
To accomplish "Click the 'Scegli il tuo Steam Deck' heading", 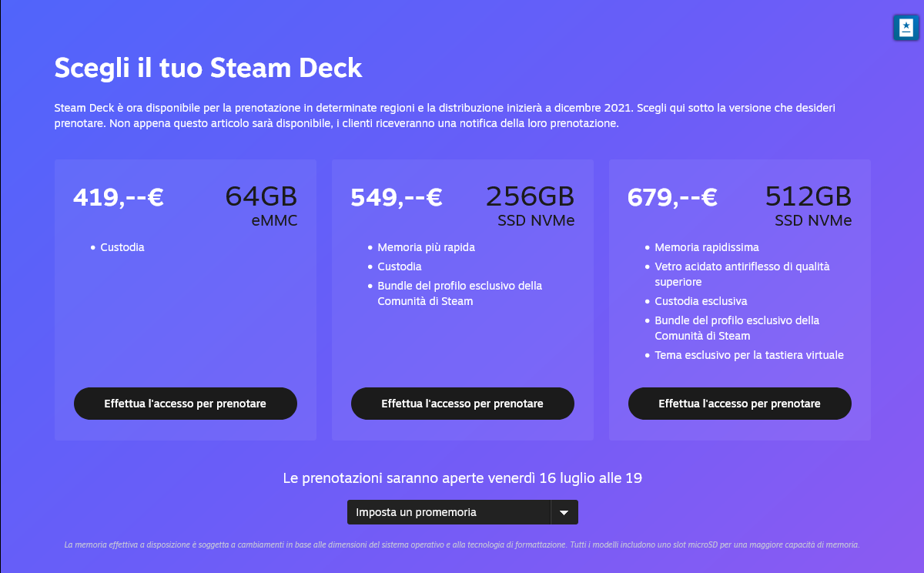I will coord(208,68).
